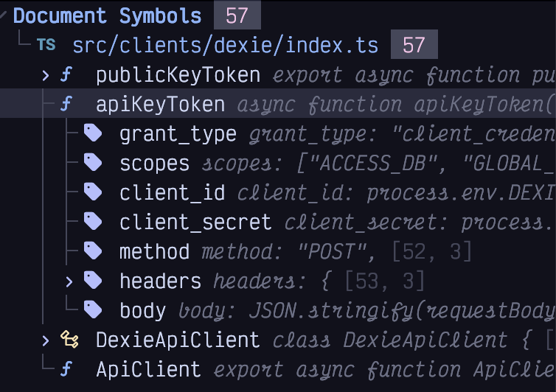556x392 pixels.
Task: Jump to the client_id property
Action: pos(173,193)
